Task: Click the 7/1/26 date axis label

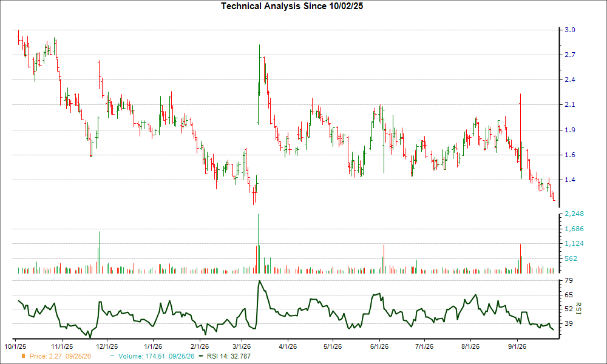Action: 424,346
